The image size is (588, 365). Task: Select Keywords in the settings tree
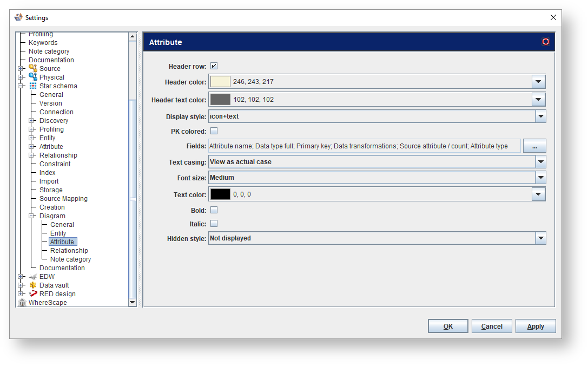pyautogui.click(x=43, y=42)
